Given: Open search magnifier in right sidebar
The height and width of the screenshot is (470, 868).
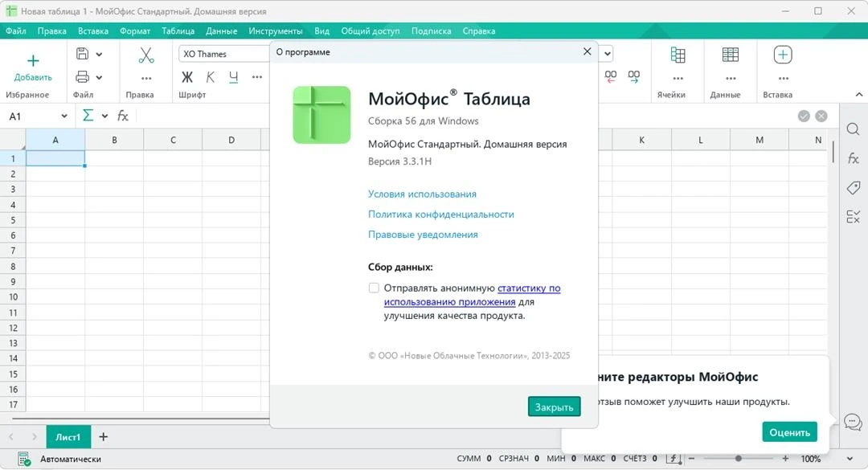Looking at the screenshot, I should (853, 129).
